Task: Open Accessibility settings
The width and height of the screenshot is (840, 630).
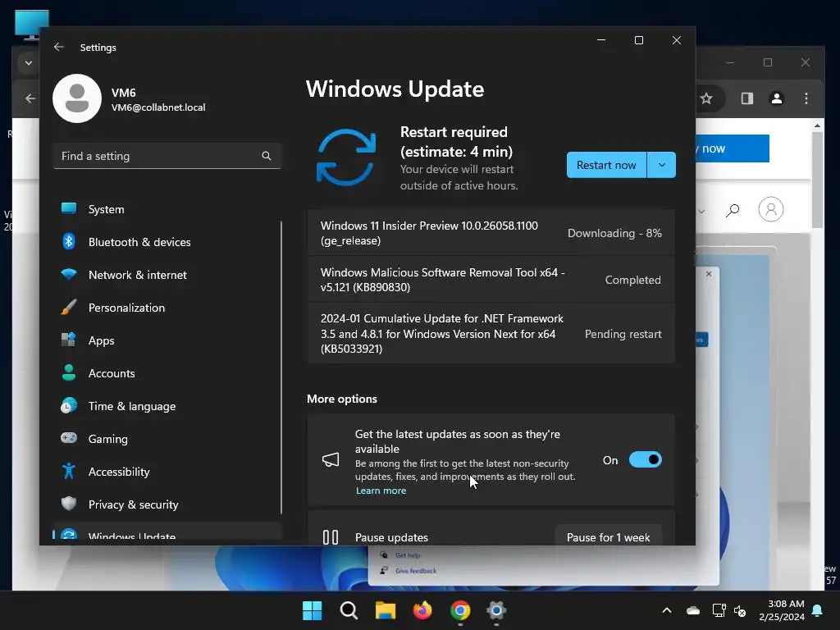Action: (x=166, y=472)
